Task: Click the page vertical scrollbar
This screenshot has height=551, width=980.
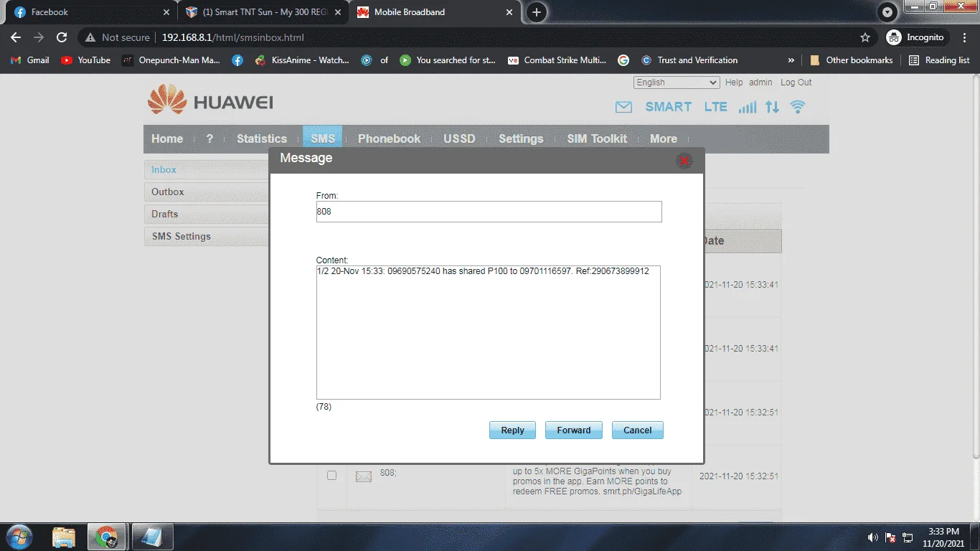Action: pos(976,266)
